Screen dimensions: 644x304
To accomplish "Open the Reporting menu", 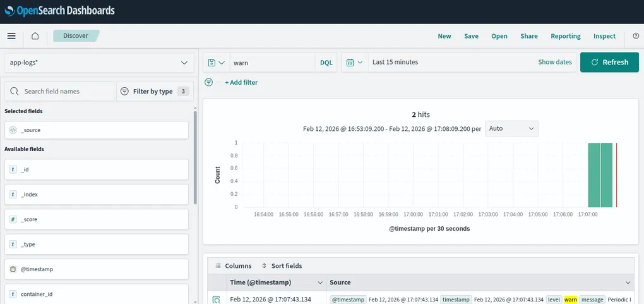I will point(565,36).
